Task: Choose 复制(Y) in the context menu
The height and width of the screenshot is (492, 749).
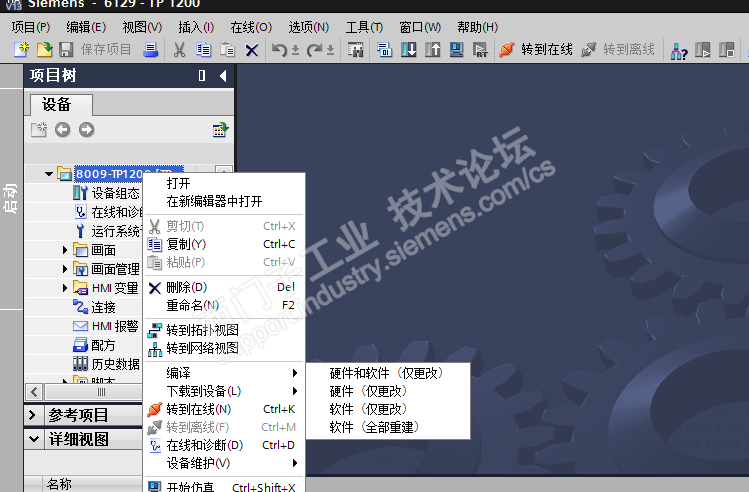Action: click(224, 244)
